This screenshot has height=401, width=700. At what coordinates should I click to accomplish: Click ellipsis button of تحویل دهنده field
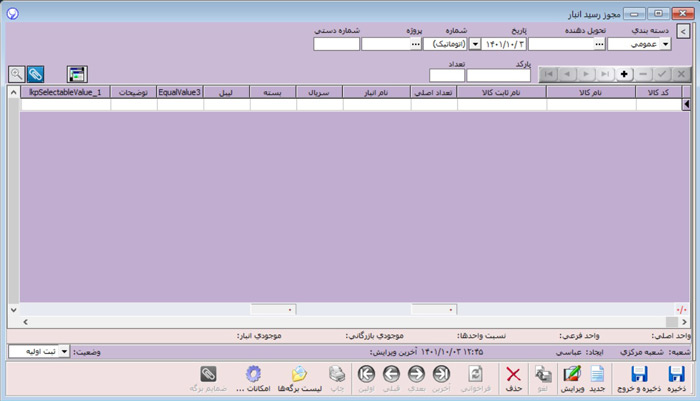[599, 44]
